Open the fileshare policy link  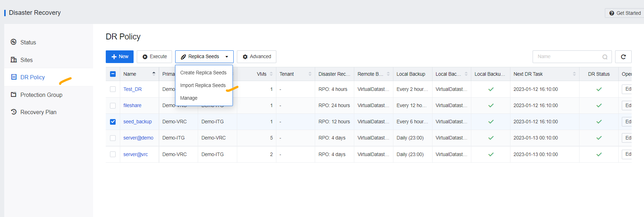[132, 105]
